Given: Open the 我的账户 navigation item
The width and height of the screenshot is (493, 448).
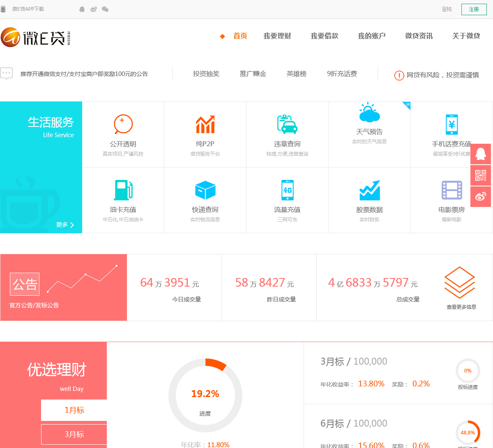Looking at the screenshot, I should (x=372, y=36).
